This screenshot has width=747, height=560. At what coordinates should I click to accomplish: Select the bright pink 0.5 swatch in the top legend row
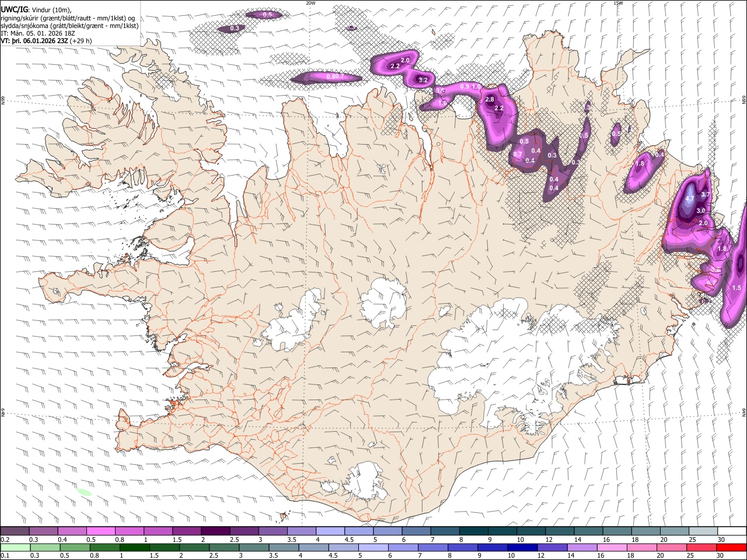coord(100,531)
